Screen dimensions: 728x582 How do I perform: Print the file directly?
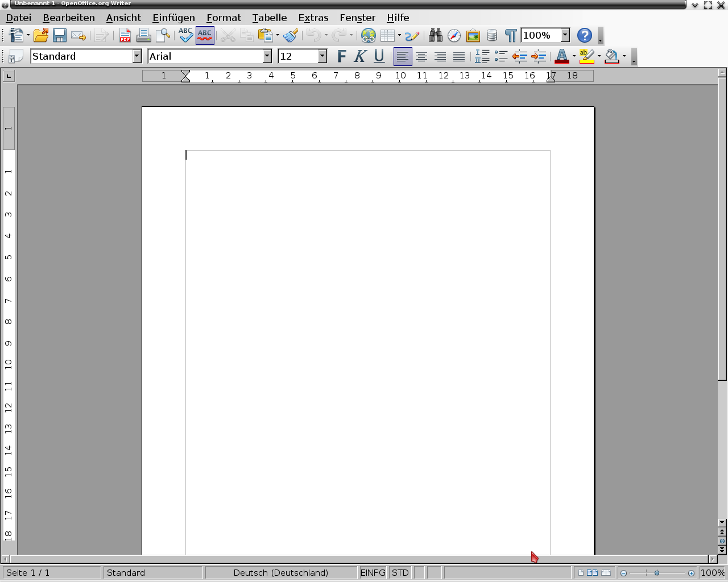coord(144,35)
